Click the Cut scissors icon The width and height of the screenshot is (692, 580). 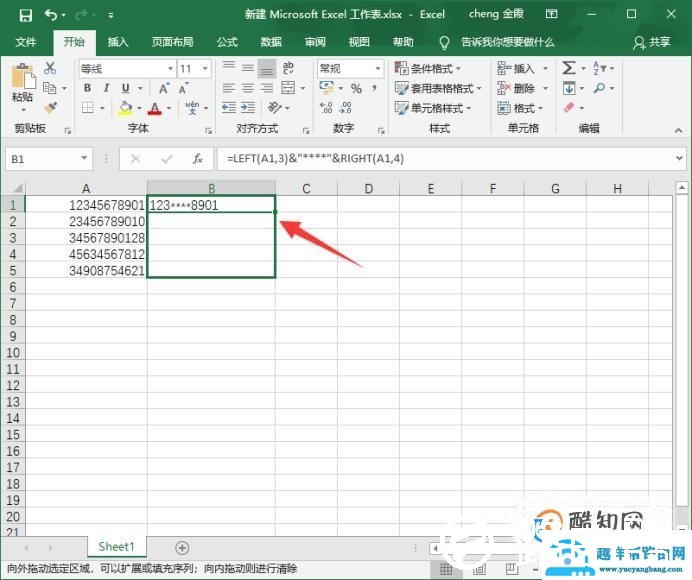click(50, 68)
